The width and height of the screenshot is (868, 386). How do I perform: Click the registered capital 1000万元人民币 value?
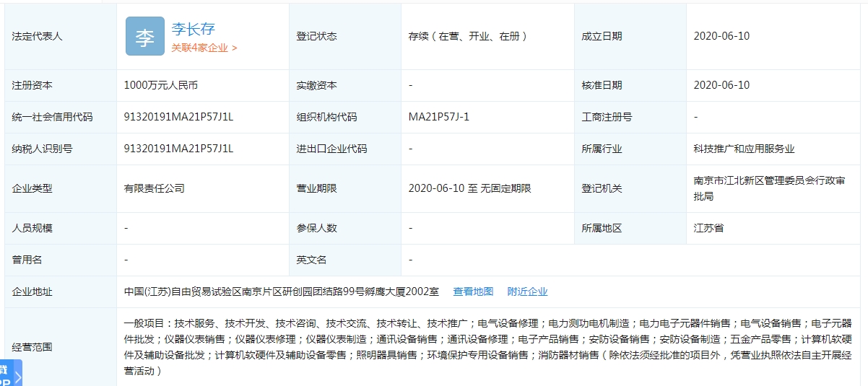pyautogui.click(x=160, y=85)
